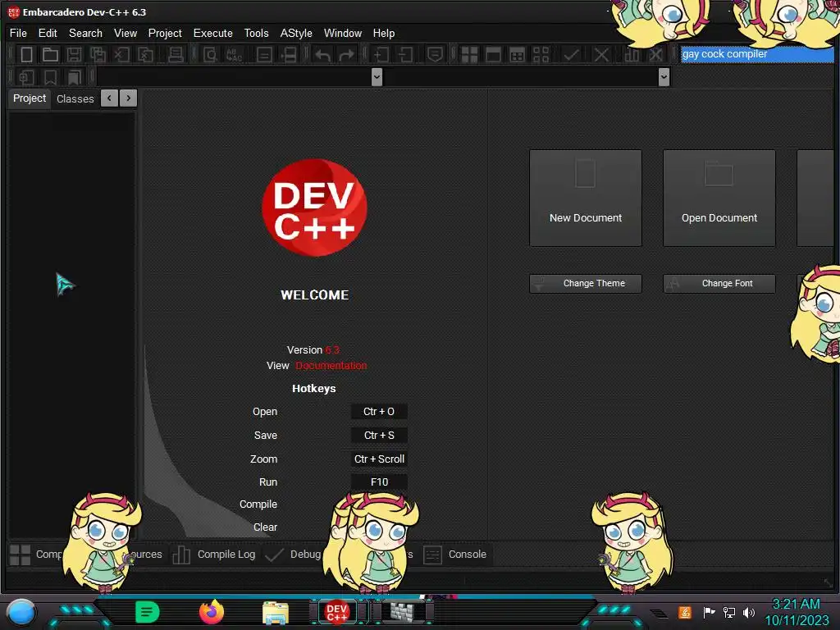Click the Print toolbar icon
This screenshot has height=630, width=840.
pyautogui.click(x=176, y=54)
